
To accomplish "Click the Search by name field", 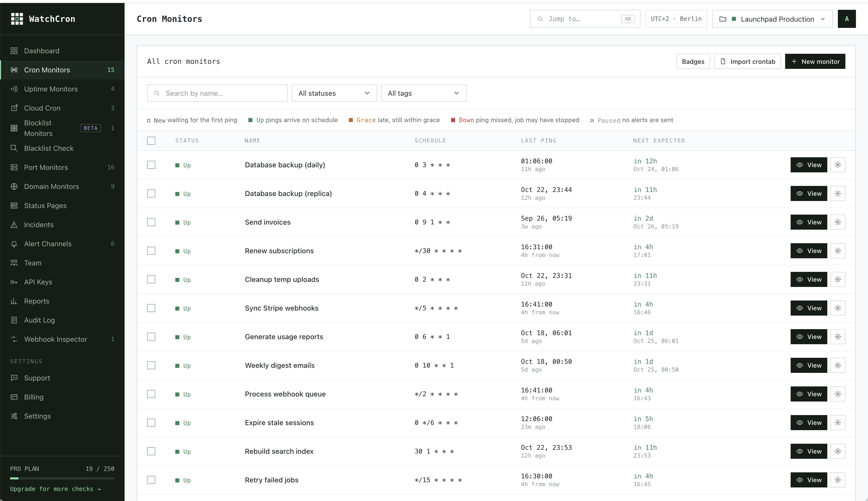I will coord(217,93).
